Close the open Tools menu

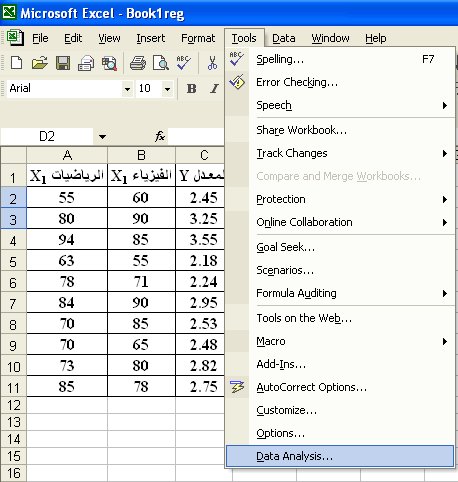tap(244, 38)
